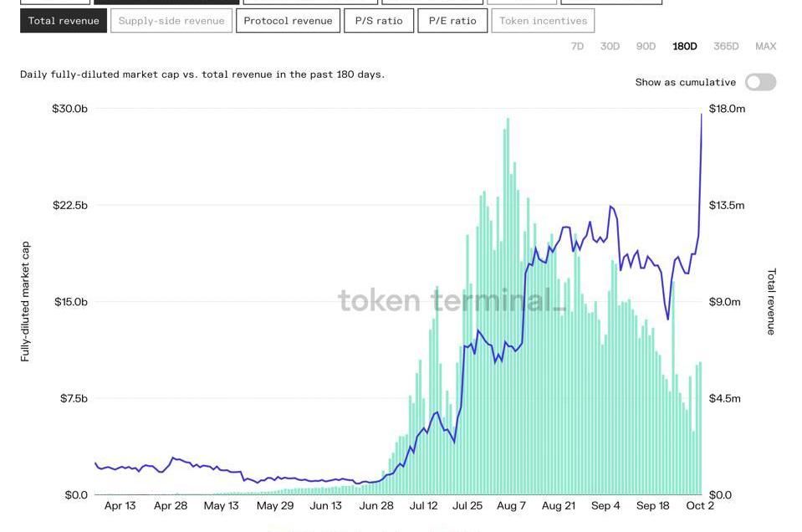The height and width of the screenshot is (532, 802).
Task: Select the Total revenue tab
Action: (x=64, y=21)
